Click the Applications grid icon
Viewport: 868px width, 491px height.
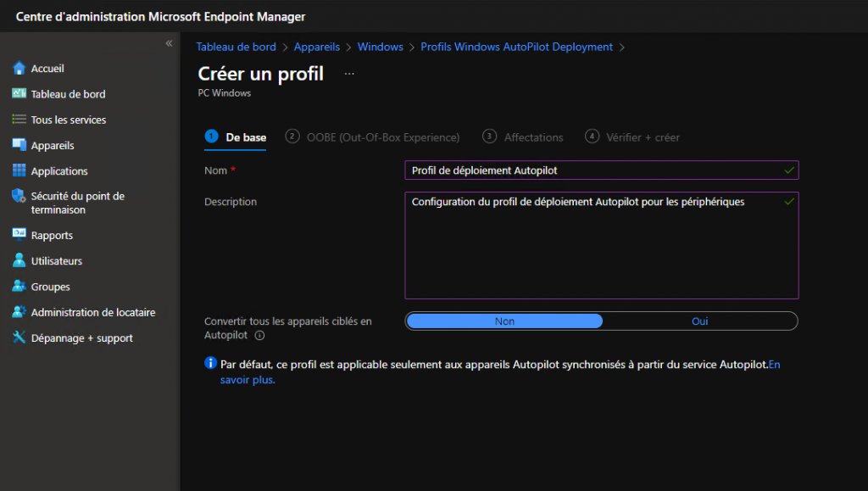[19, 170]
